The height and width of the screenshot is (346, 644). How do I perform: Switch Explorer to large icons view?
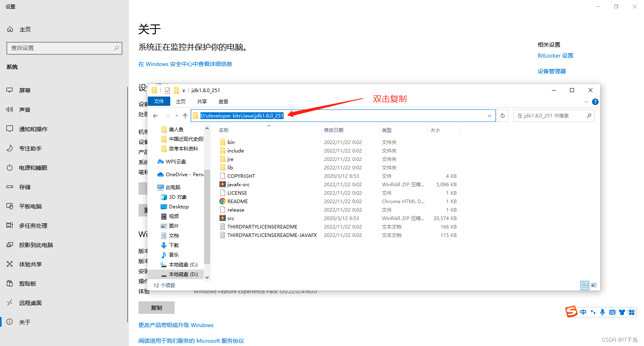click(x=594, y=285)
